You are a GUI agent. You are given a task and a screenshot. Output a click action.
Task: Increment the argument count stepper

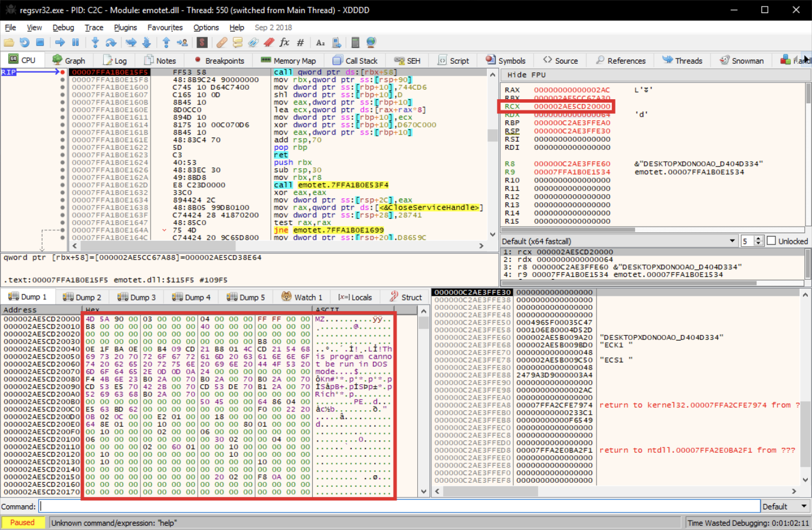[x=759, y=238]
